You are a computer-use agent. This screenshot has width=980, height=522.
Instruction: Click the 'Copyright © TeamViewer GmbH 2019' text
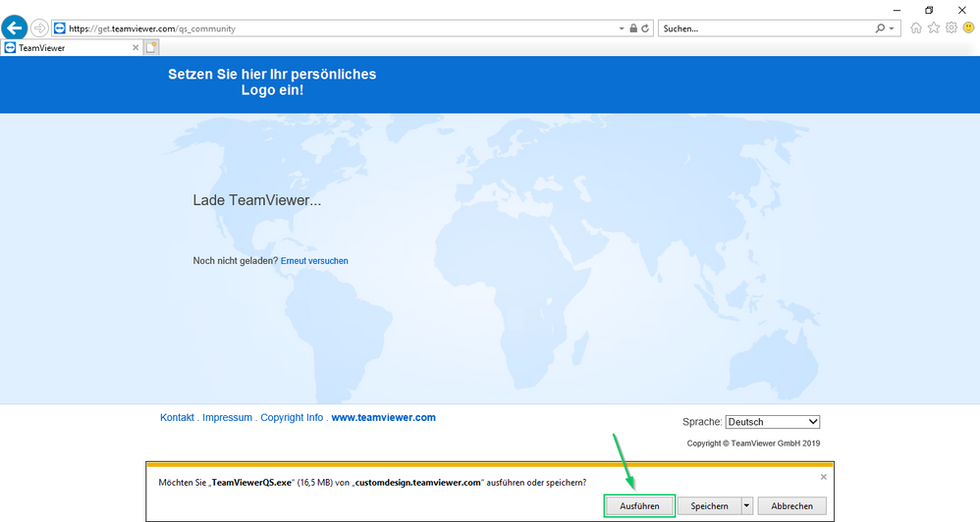[753, 444]
